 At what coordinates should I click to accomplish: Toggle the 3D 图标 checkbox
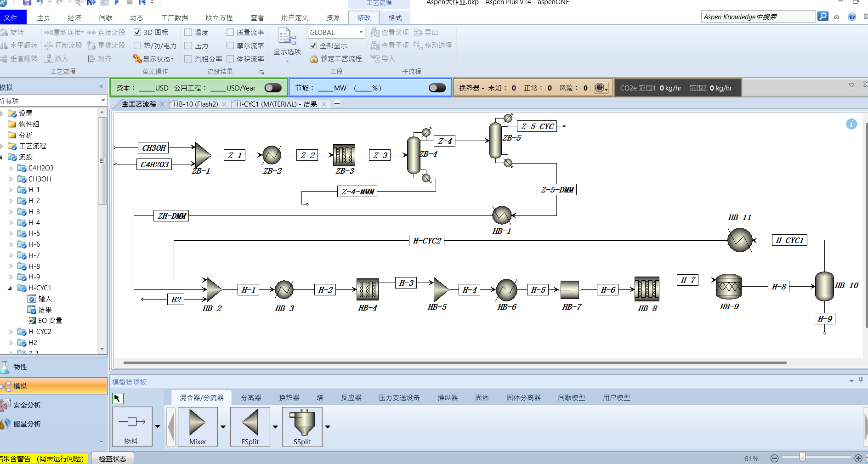[x=137, y=32]
